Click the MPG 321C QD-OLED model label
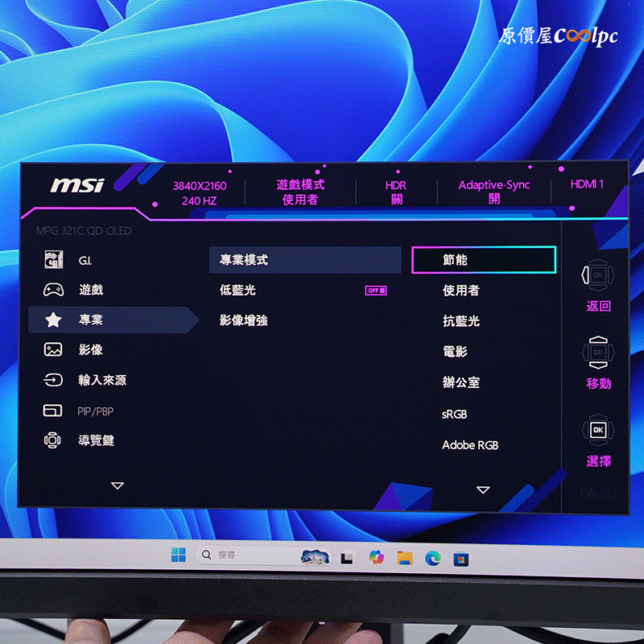 pos(84,231)
